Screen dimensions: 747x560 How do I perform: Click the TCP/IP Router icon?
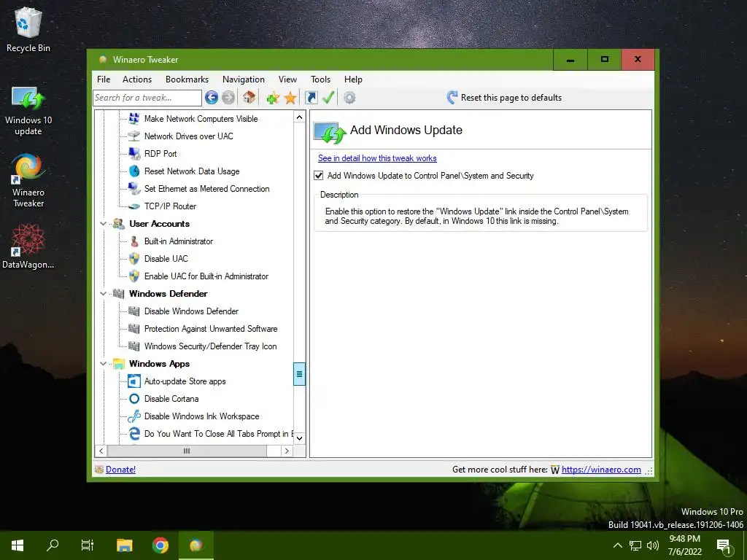(134, 206)
